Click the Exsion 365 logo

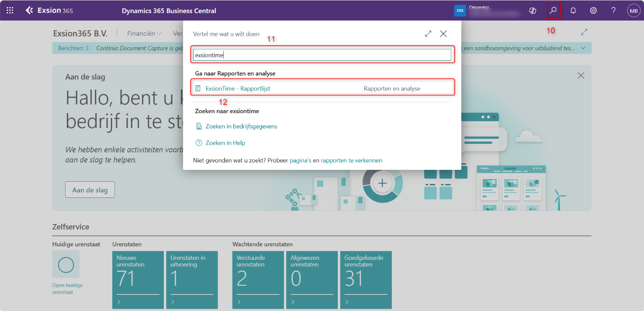49,10
